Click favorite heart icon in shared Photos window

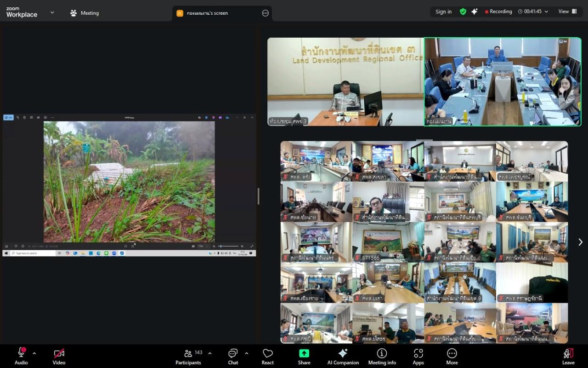point(16,246)
